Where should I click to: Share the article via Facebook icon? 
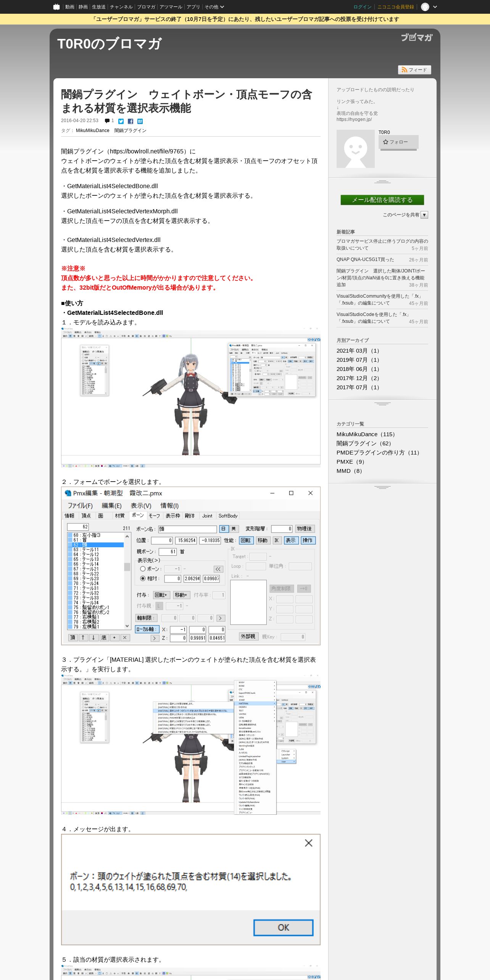[x=131, y=121]
